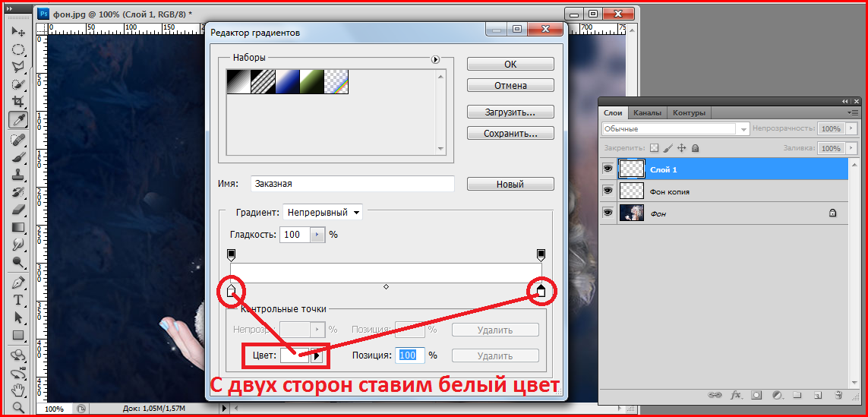Image resolution: width=868 pixels, height=417 pixels.
Task: Select the right bottom color stop
Action: point(541,289)
